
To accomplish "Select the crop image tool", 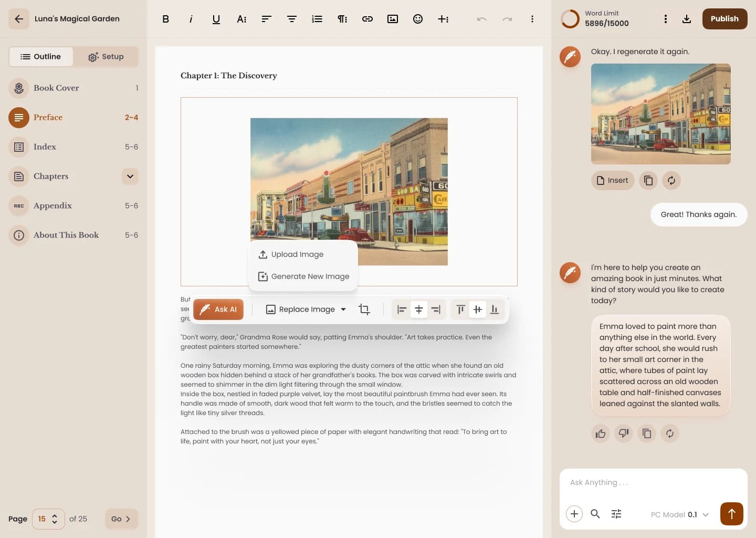I will (x=364, y=309).
